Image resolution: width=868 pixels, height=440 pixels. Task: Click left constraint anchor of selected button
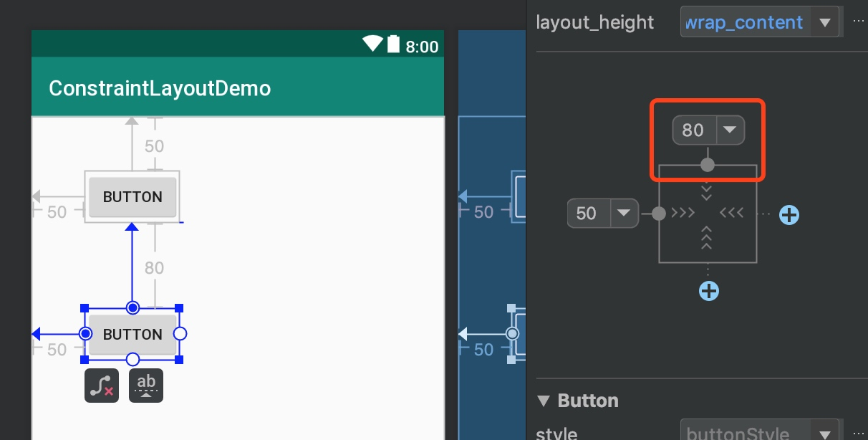[x=85, y=334]
